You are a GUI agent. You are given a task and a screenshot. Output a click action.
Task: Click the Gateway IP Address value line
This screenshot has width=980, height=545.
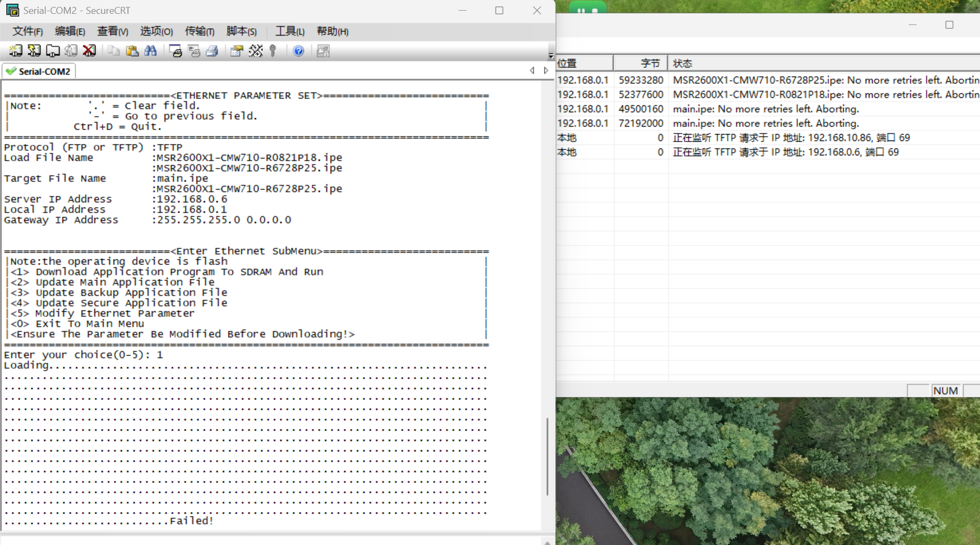224,220
